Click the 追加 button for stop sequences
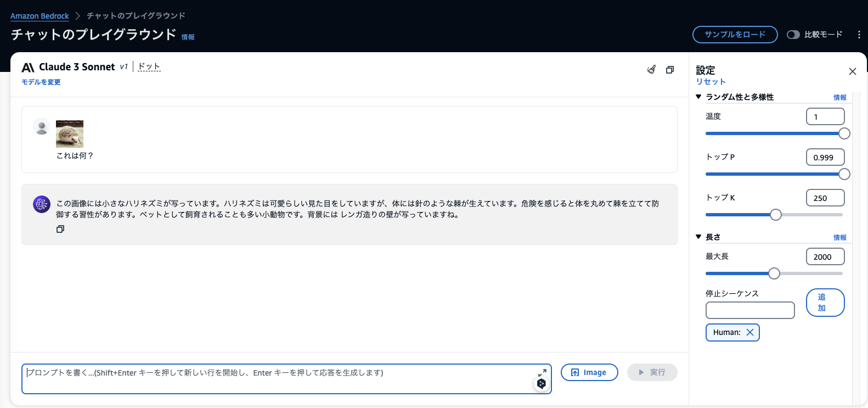Viewport: 868px width, 408px height. click(x=825, y=303)
